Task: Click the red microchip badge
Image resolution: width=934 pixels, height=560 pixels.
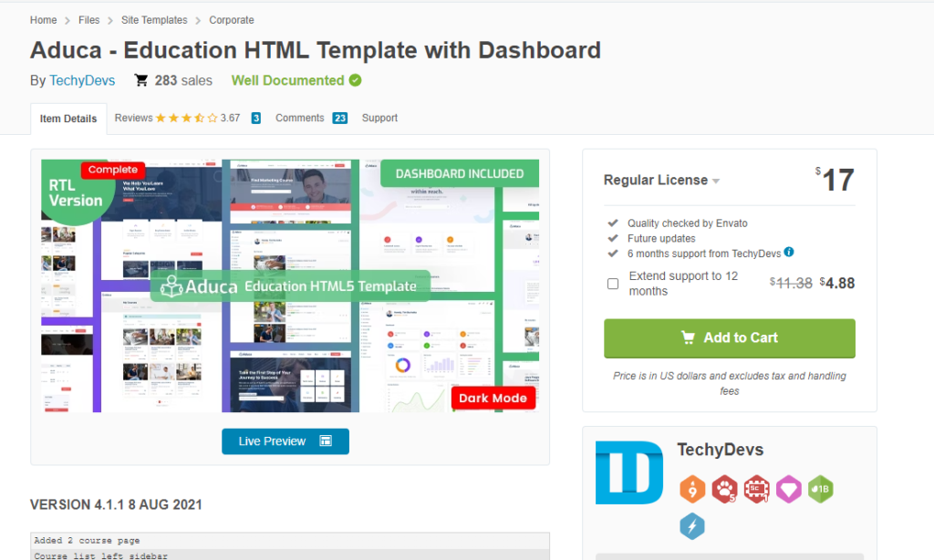Action: [x=756, y=490]
